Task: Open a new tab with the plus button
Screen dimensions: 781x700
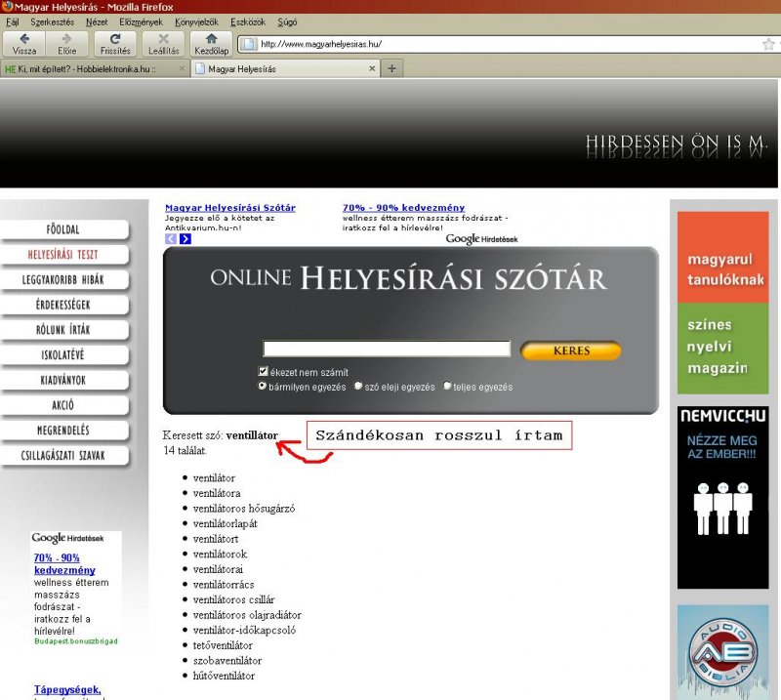Action: click(x=392, y=68)
